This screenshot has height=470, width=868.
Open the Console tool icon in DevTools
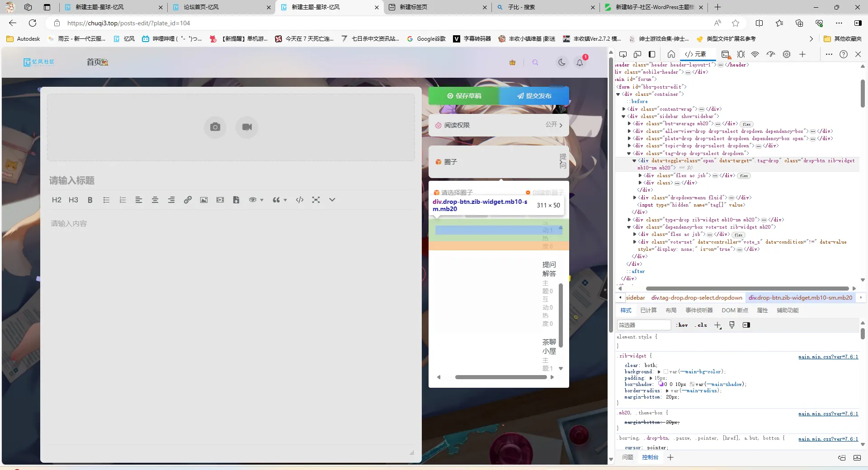(726, 54)
